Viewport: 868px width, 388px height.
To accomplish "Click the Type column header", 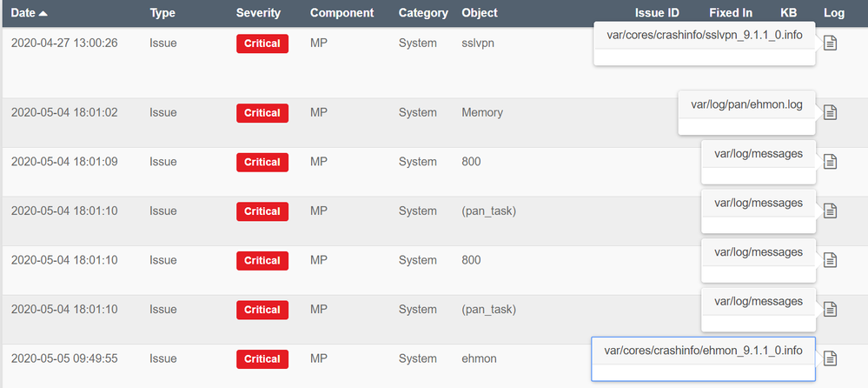I will (x=162, y=13).
